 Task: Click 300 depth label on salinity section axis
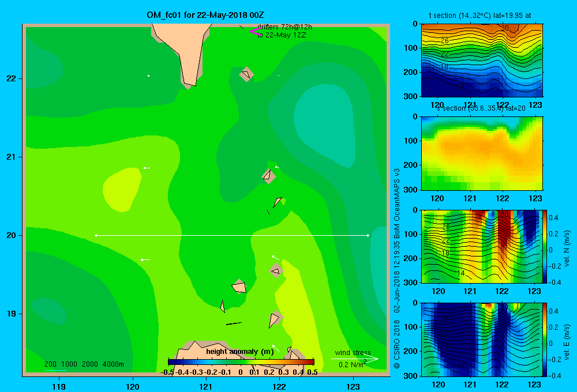pos(410,190)
